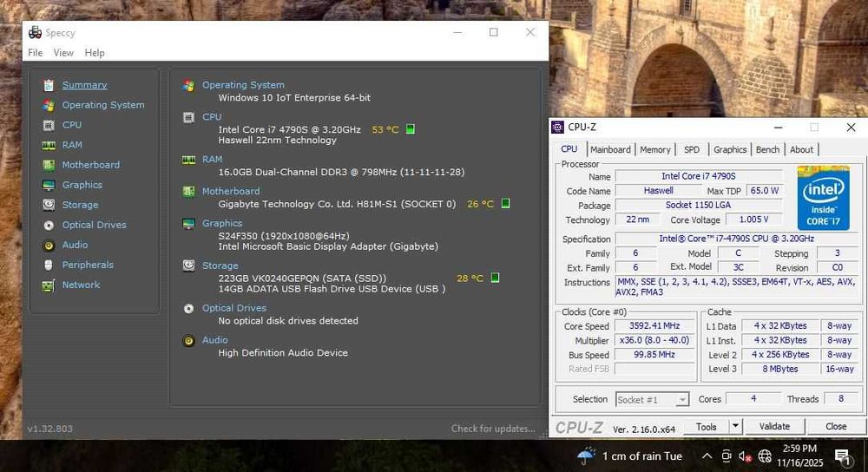
Task: Click the CPU icon beside the CPU heading
Action: tap(188, 118)
